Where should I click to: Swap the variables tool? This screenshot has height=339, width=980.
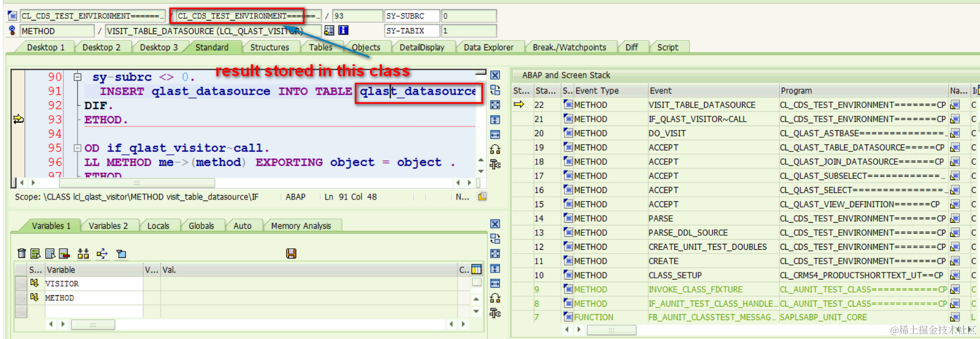coord(495,238)
